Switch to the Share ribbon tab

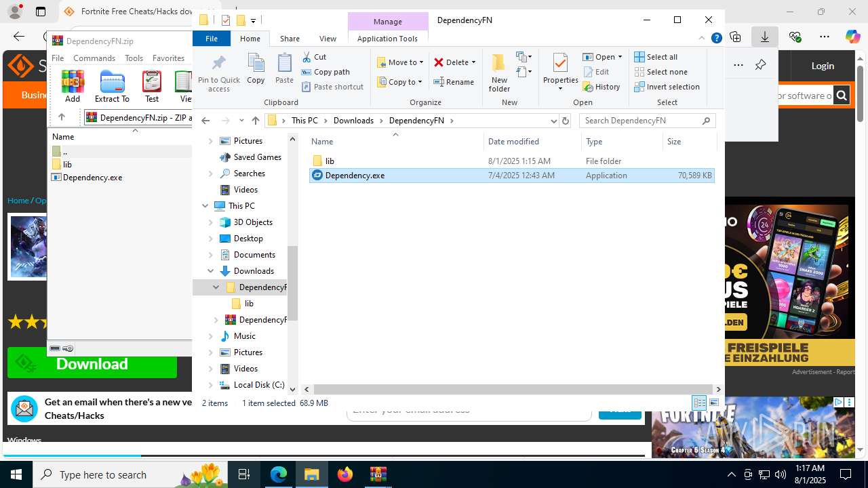290,39
